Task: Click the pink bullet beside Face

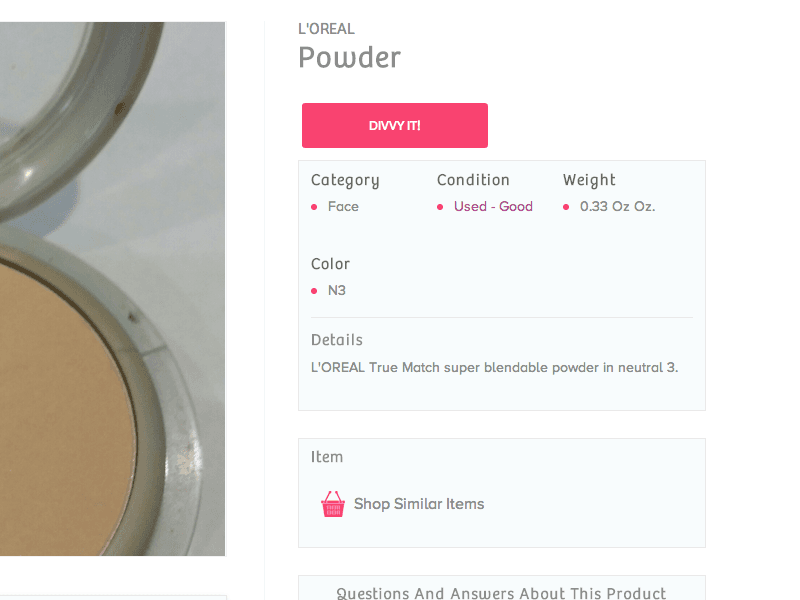Action: (314, 207)
